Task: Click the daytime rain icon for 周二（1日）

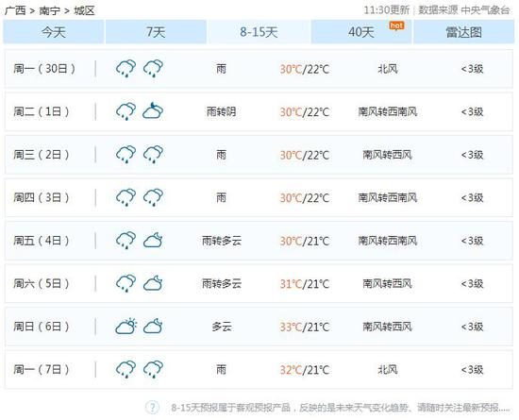Action: (126, 111)
